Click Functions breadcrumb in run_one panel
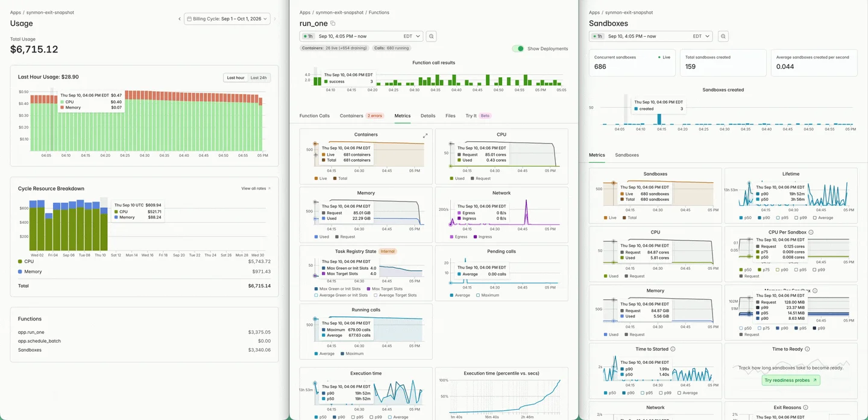The width and height of the screenshot is (868, 420). click(x=379, y=12)
